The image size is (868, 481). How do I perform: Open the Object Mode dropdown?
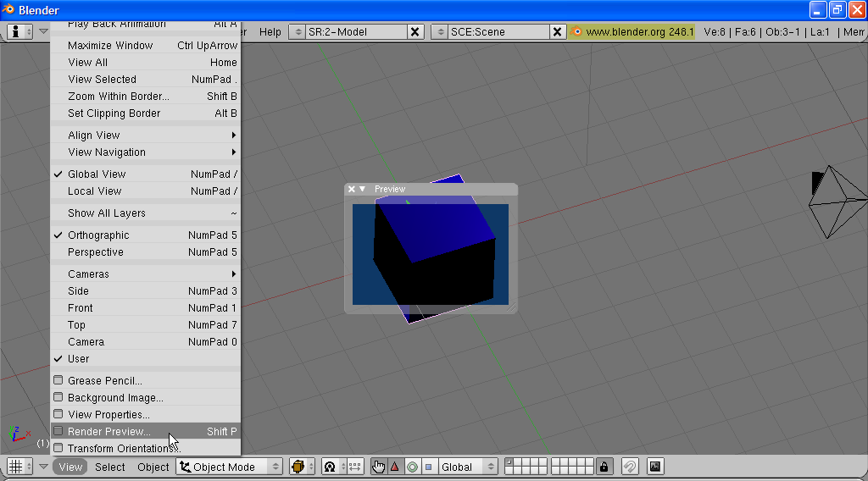(x=230, y=467)
